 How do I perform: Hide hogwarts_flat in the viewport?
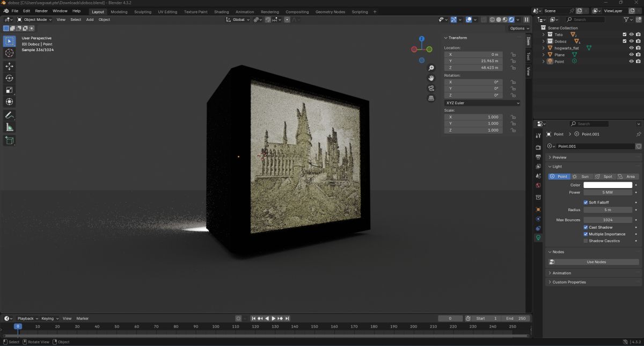click(x=631, y=48)
